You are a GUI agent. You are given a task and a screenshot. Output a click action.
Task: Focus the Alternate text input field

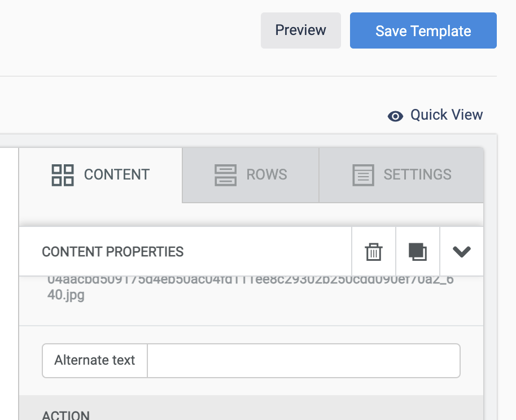pos(303,361)
